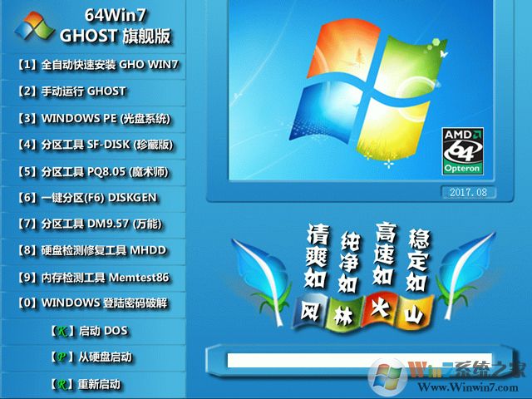
Task: Select the green 林 tile
Action: pos(343,313)
